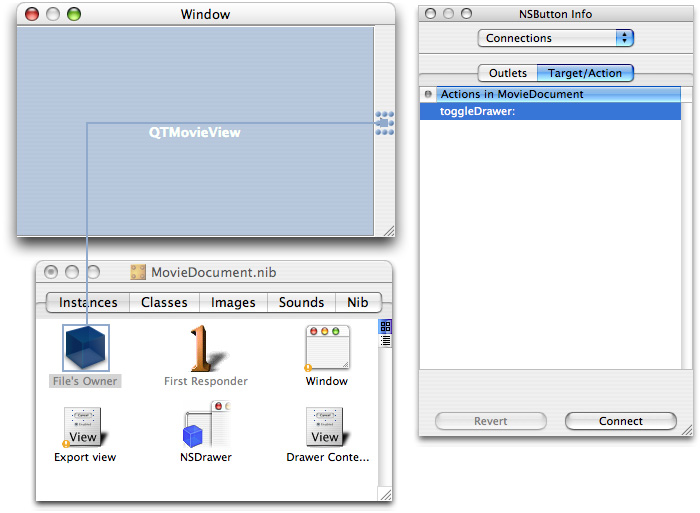The height and width of the screenshot is (513, 700).
Task: Click the Window label under the window icon
Action: tap(327, 381)
